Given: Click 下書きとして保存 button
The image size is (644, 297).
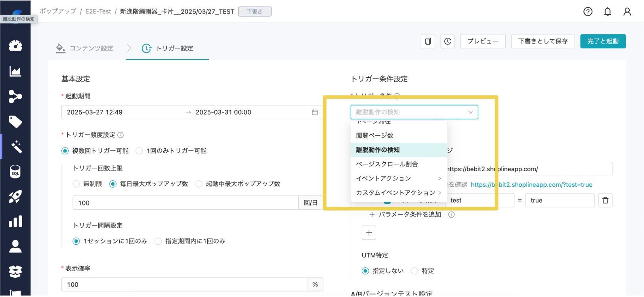Looking at the screenshot, I should pyautogui.click(x=543, y=41).
